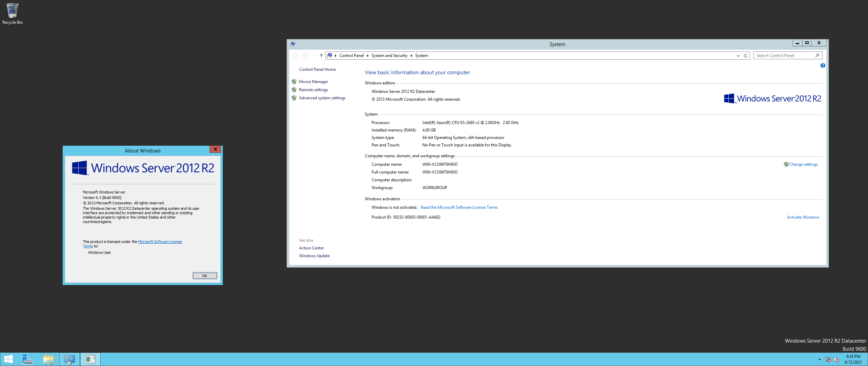Click Forward arrow in System window
Viewport: 868px width, 366px height.
[x=306, y=56]
